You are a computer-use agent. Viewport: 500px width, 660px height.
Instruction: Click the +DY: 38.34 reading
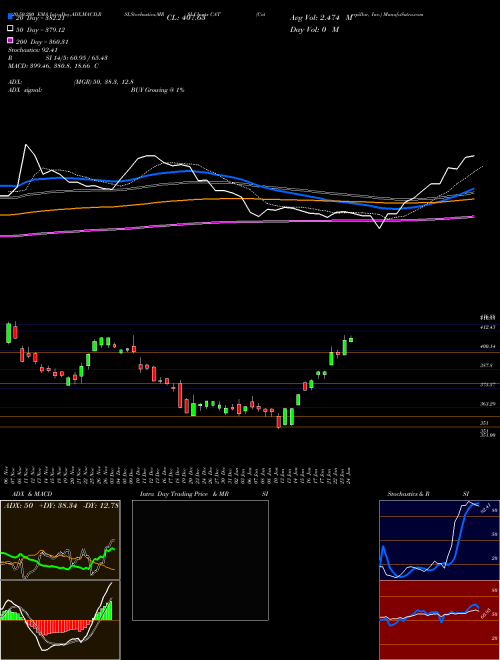click(x=59, y=506)
